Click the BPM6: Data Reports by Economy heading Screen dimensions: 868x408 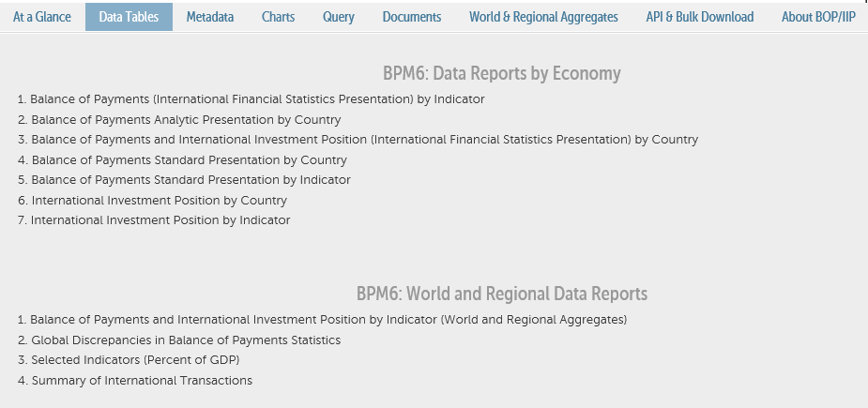[501, 73]
